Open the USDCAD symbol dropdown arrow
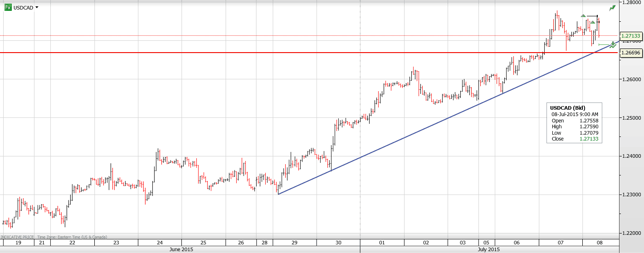644x253 pixels. (37, 7)
